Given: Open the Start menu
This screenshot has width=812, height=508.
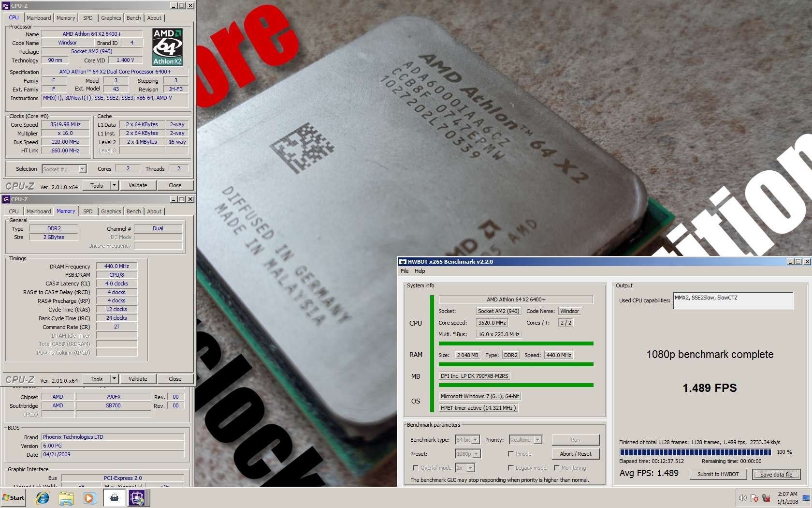Looking at the screenshot, I should pos(14,497).
